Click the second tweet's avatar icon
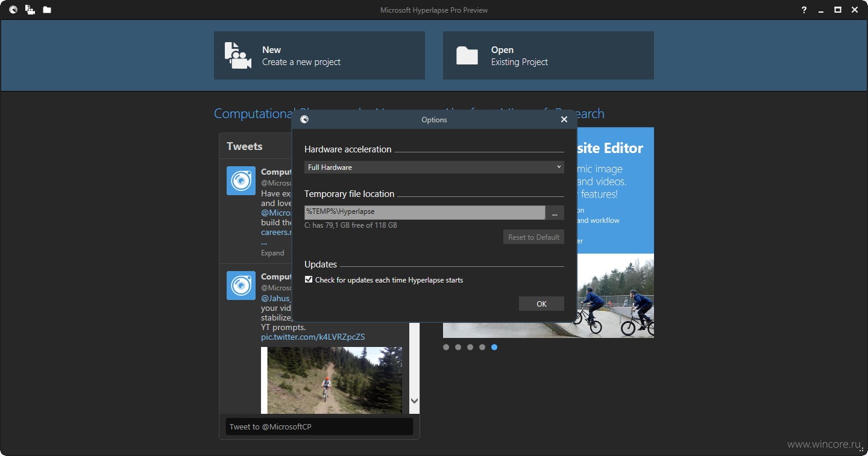This screenshot has width=868, height=456. pyautogui.click(x=241, y=286)
